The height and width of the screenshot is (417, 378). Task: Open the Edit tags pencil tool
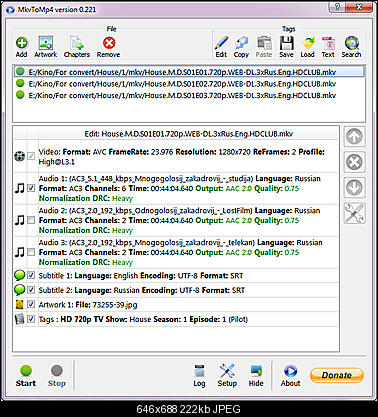click(x=221, y=47)
